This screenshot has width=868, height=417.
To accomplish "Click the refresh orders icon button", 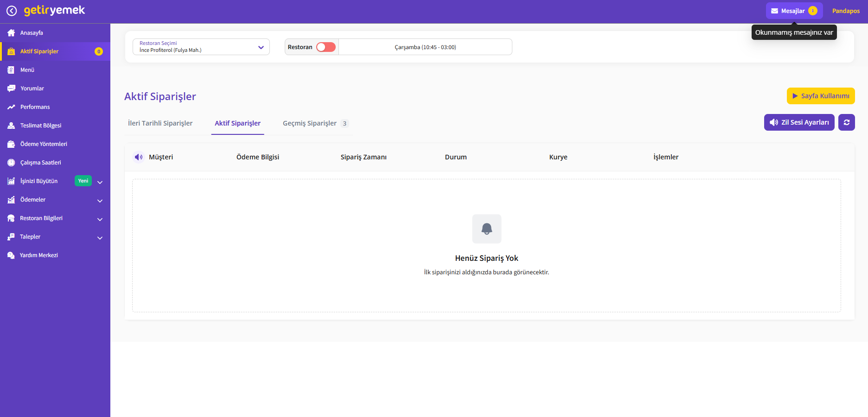I will pyautogui.click(x=846, y=122).
